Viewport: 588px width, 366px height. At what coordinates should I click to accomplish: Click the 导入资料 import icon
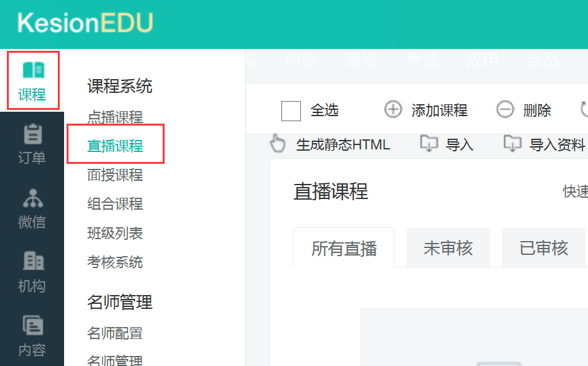point(513,144)
